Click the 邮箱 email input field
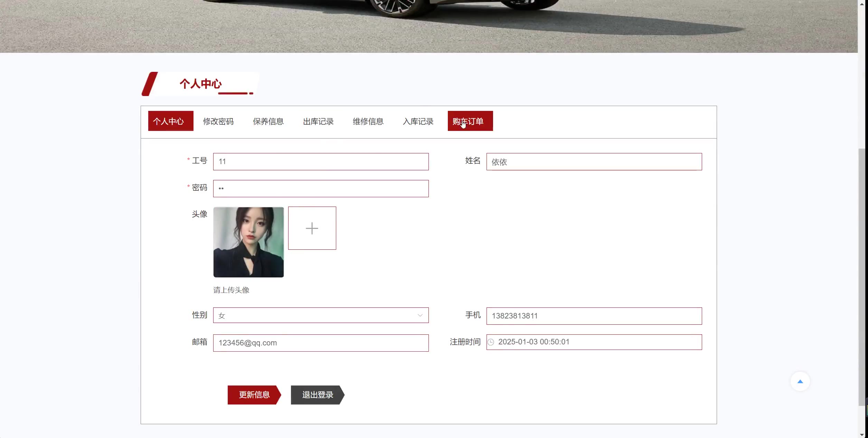The image size is (868, 438). [x=321, y=343]
